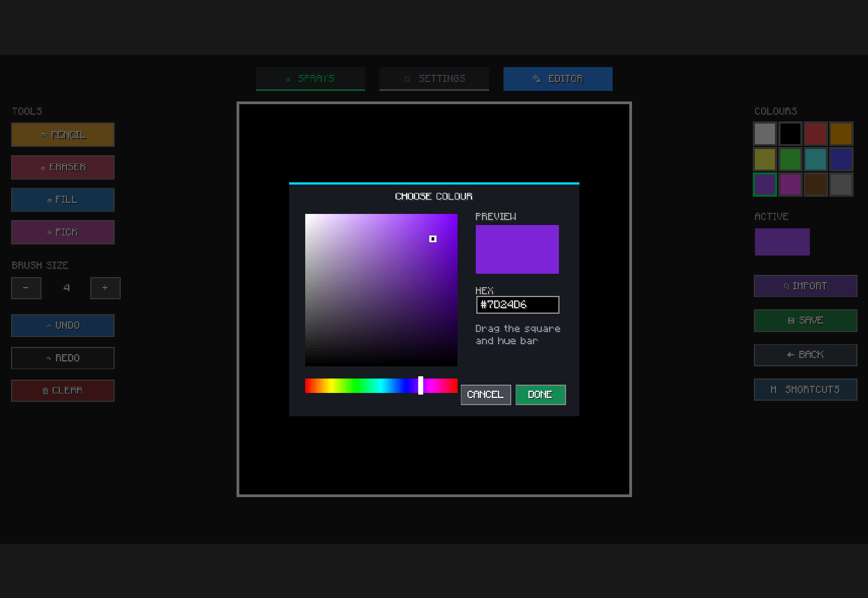Choose the Fill bucket tool

pos(63,200)
